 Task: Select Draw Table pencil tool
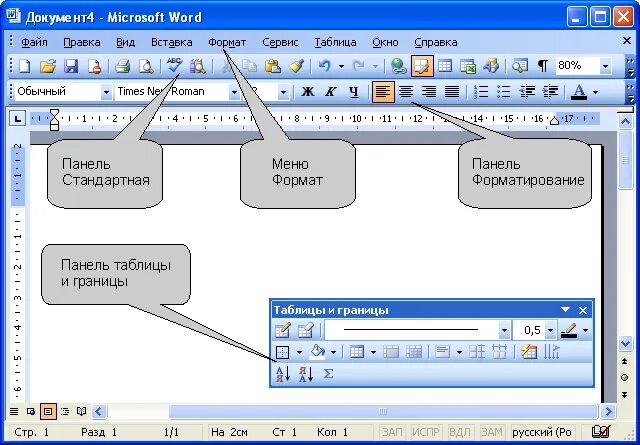282,330
